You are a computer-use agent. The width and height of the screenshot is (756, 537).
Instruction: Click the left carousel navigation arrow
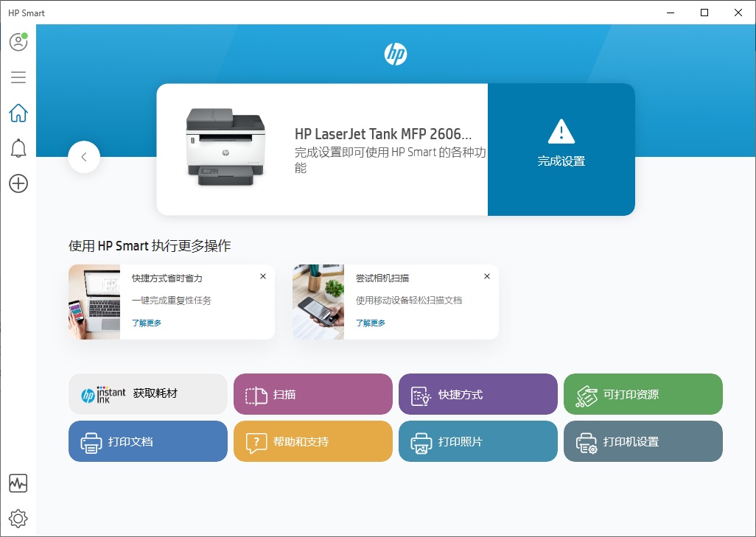83,157
